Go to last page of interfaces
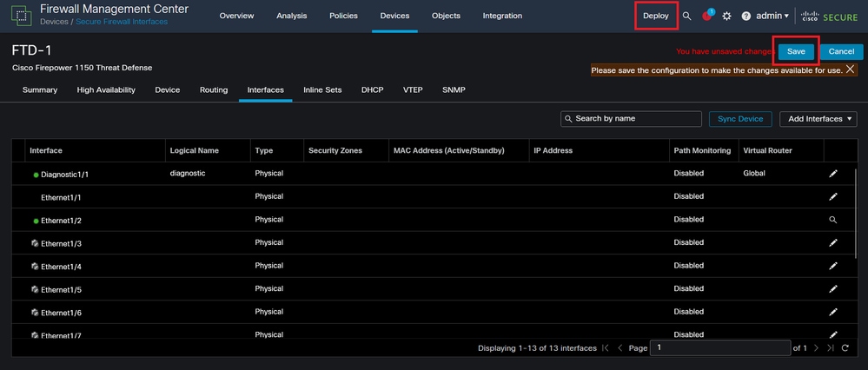 click(831, 348)
